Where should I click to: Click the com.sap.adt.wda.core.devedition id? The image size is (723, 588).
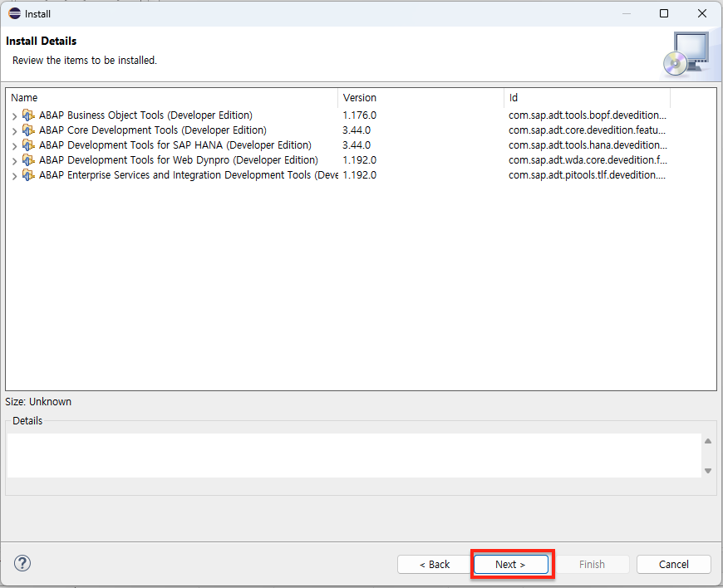[x=588, y=160]
